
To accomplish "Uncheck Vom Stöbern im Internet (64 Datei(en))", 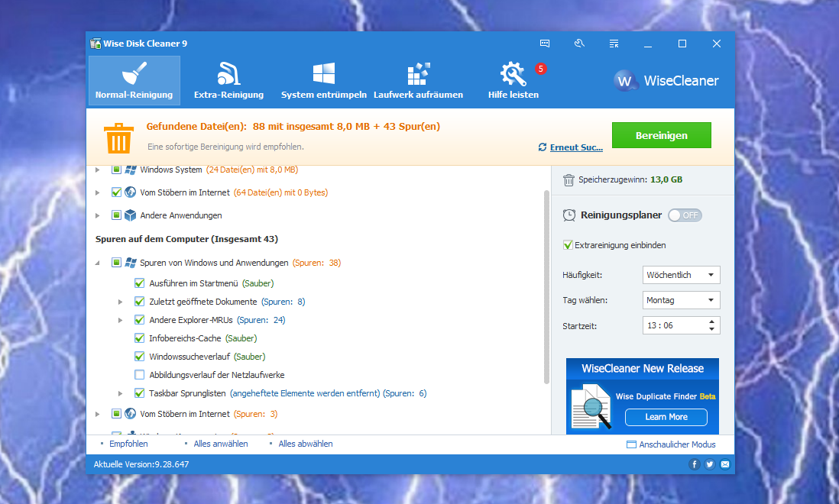I will (x=117, y=192).
